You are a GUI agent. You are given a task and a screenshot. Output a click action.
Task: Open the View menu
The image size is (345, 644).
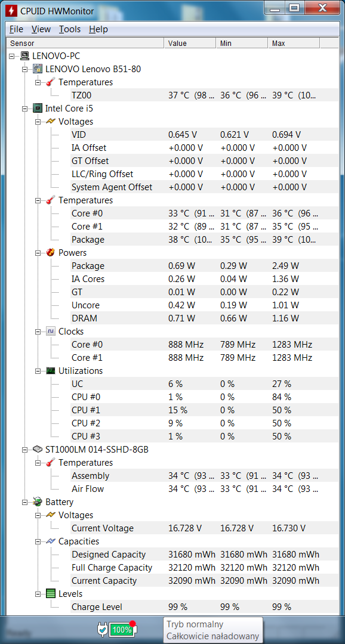[x=41, y=29]
